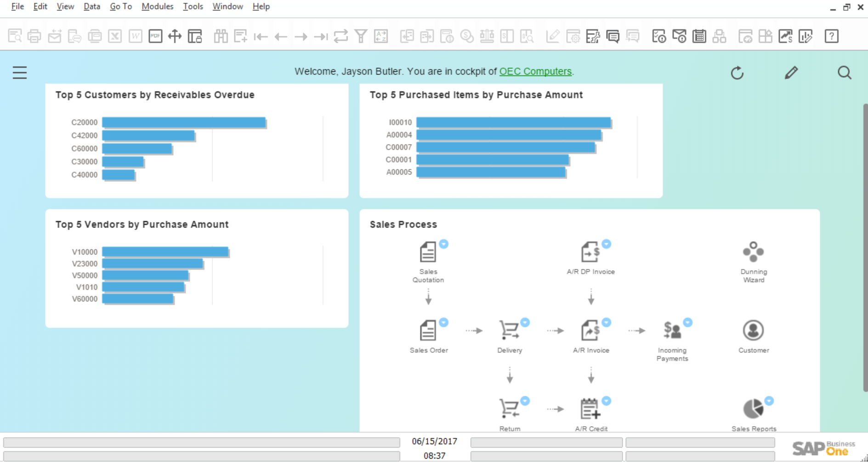The width and height of the screenshot is (868, 462).
Task: Click the pencil edit cockpit icon
Action: point(791,73)
